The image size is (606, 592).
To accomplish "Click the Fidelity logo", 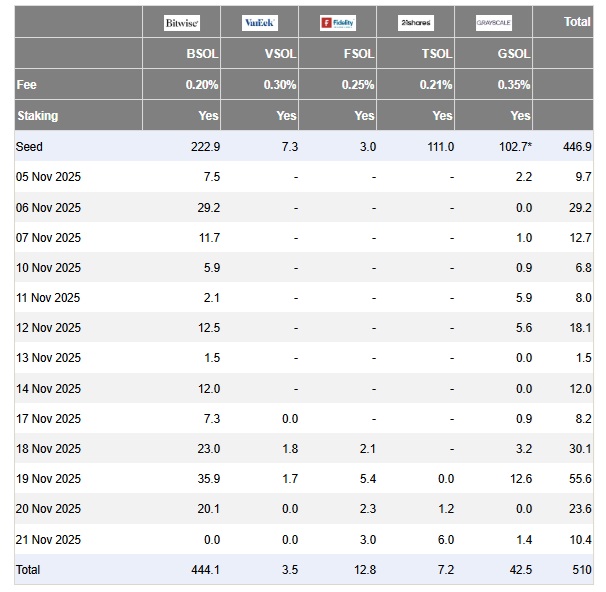I will tap(338, 23).
